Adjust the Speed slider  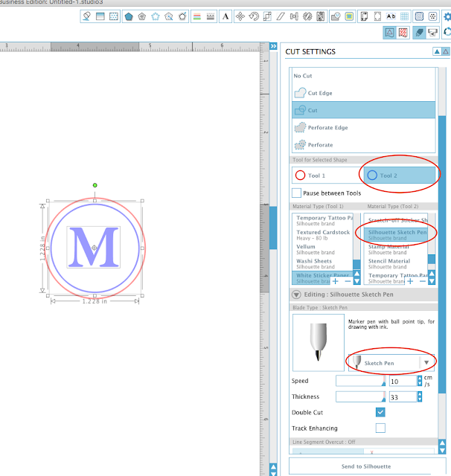coord(361,381)
